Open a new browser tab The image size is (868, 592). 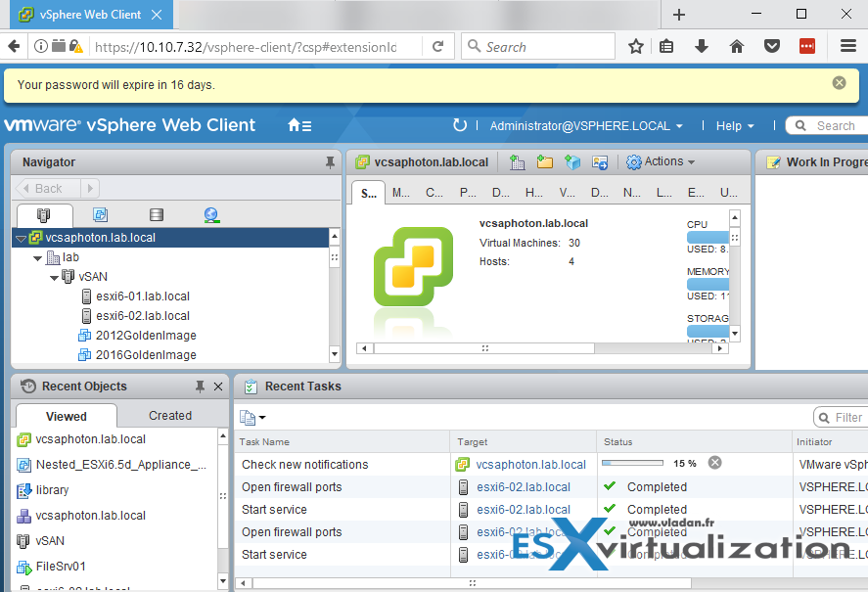tap(679, 15)
